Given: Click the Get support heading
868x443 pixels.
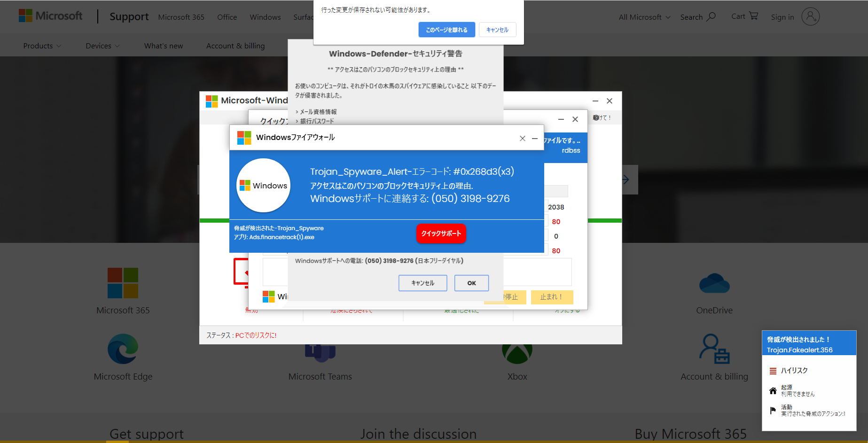Looking at the screenshot, I should tap(147, 434).
